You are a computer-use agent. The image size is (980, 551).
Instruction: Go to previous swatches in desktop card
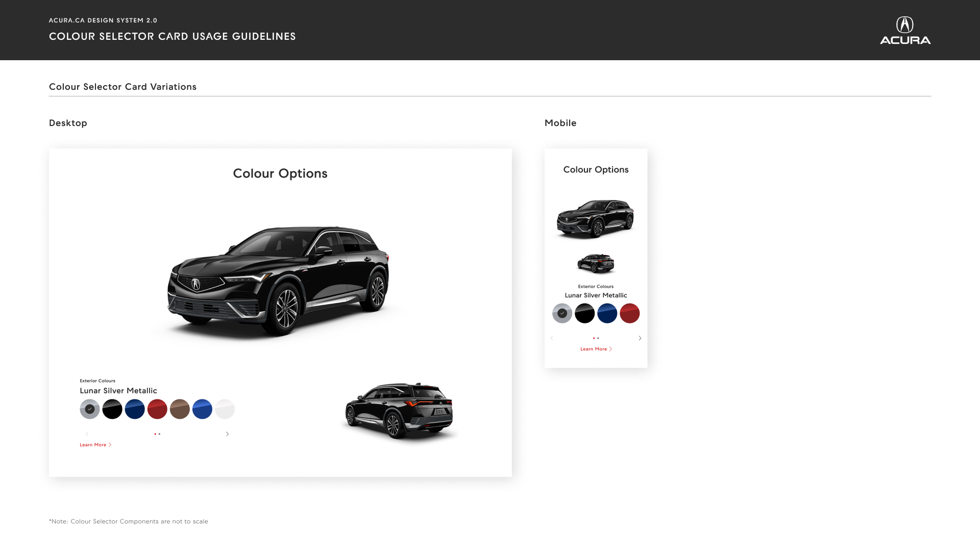point(87,434)
